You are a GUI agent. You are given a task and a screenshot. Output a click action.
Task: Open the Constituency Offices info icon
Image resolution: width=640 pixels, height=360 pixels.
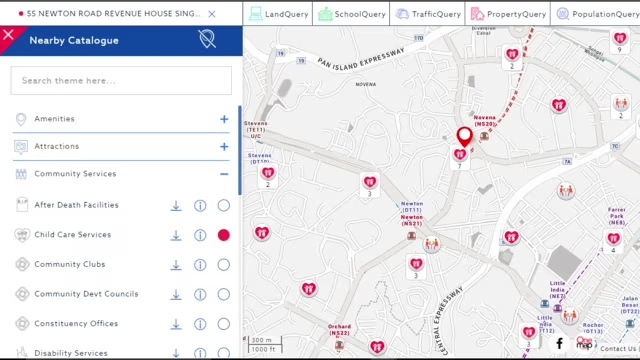pos(200,324)
